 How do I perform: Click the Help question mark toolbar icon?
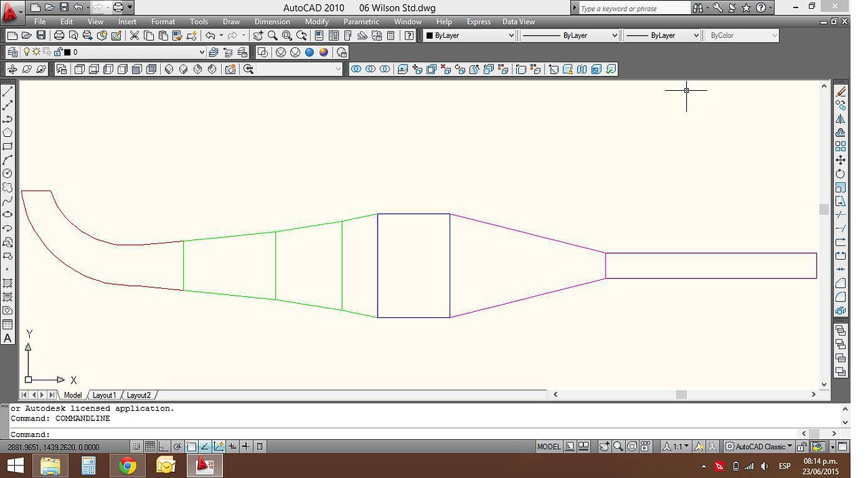[410, 35]
